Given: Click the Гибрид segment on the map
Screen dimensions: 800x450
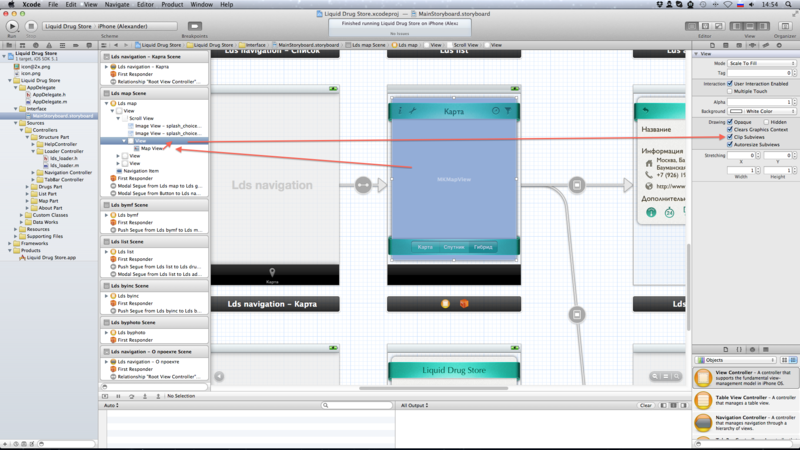Looking at the screenshot, I should coord(483,247).
